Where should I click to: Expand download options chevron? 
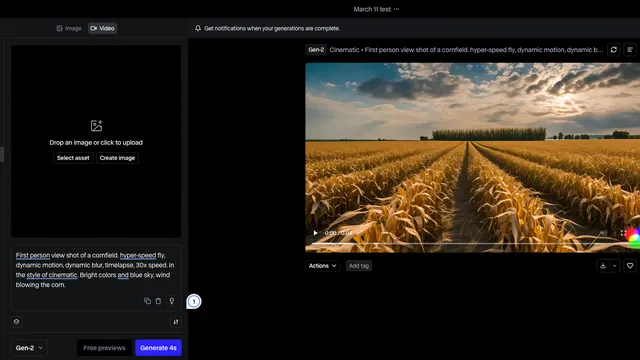point(614,266)
